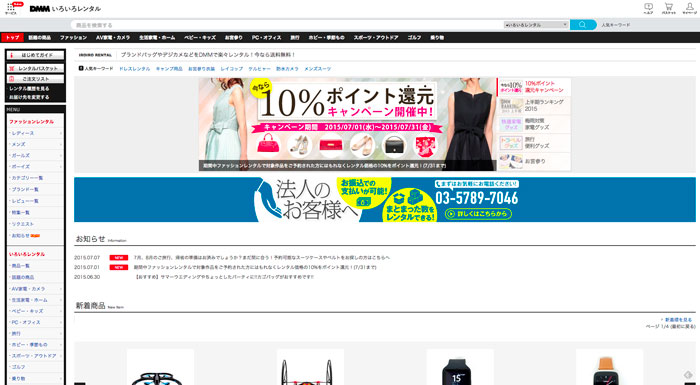Image resolution: width=700 pixels, height=385 pixels.
Task: Select the トップ tab in nav bar
Action: [12, 38]
